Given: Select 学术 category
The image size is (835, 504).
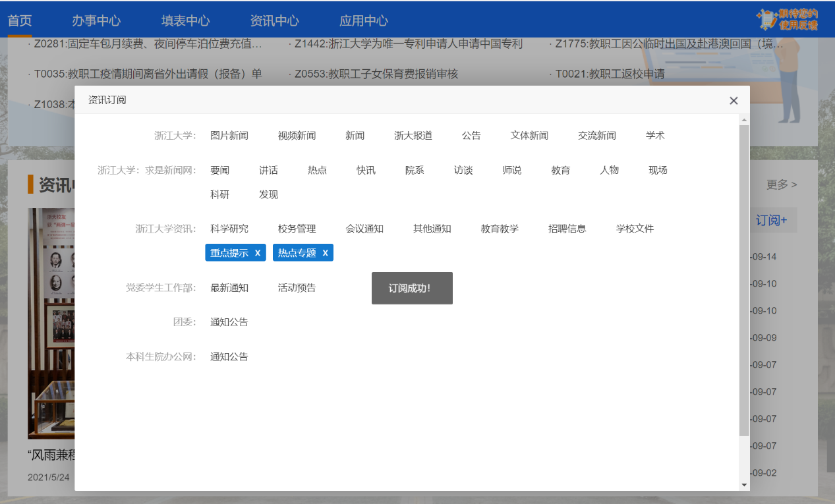Looking at the screenshot, I should tap(655, 136).
